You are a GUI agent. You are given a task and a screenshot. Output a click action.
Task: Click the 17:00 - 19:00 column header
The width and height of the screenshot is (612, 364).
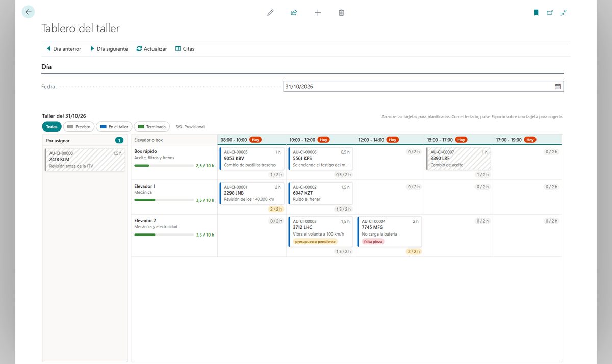coord(527,140)
